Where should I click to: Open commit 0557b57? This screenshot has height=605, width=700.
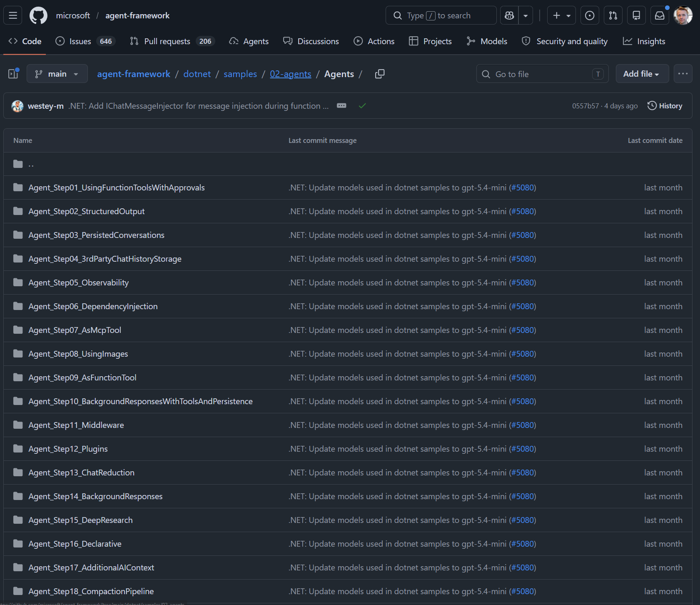[x=585, y=106]
